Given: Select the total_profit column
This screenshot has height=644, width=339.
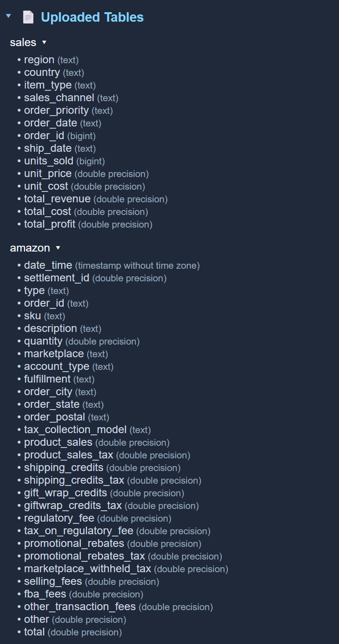Looking at the screenshot, I should click(49, 224).
